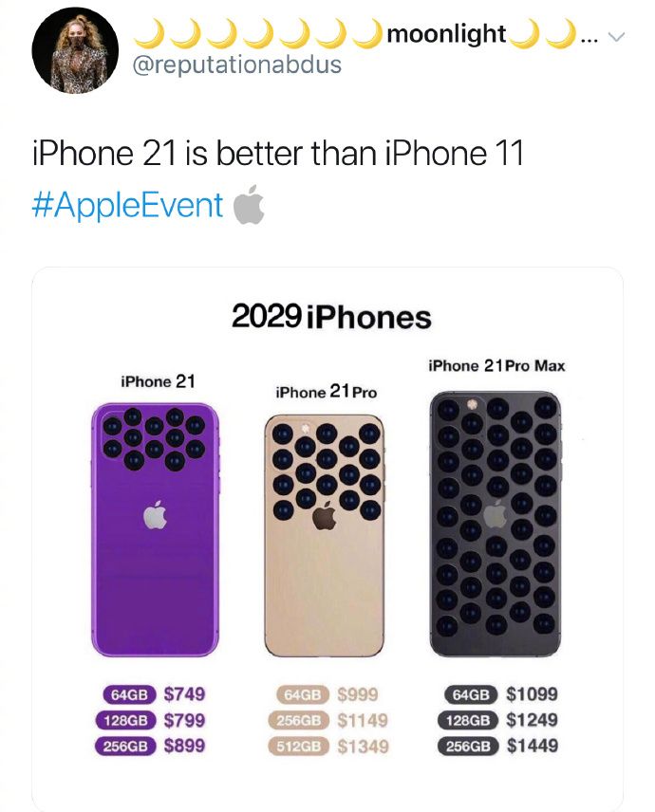Open the tweet options chevron menu
Image resolution: width=655 pixels, height=812 pixels.
(x=618, y=37)
